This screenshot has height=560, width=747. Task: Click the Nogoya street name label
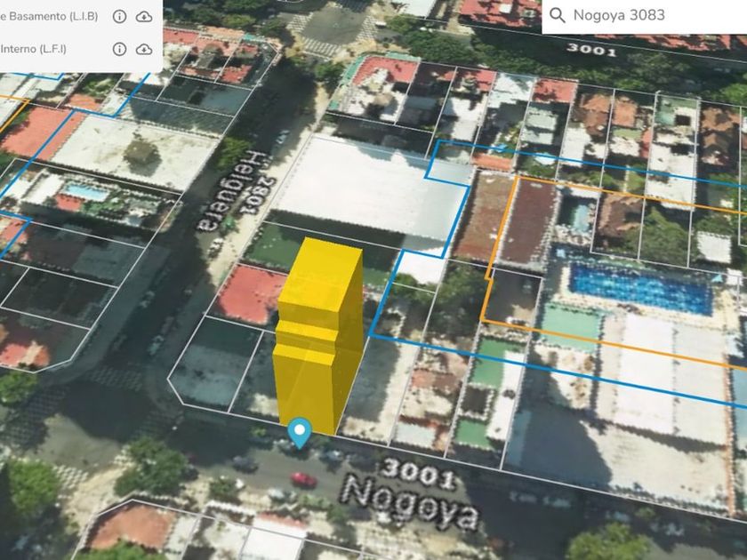(411, 502)
